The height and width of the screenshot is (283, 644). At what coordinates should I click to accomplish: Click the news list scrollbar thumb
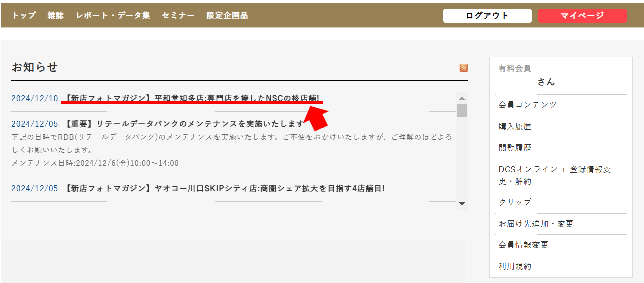pyautogui.click(x=462, y=110)
